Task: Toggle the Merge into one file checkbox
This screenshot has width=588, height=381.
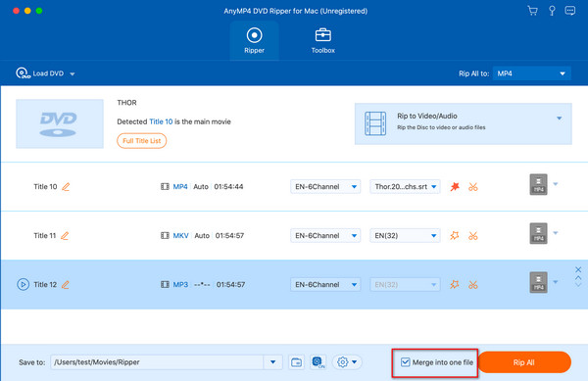Action: (405, 362)
